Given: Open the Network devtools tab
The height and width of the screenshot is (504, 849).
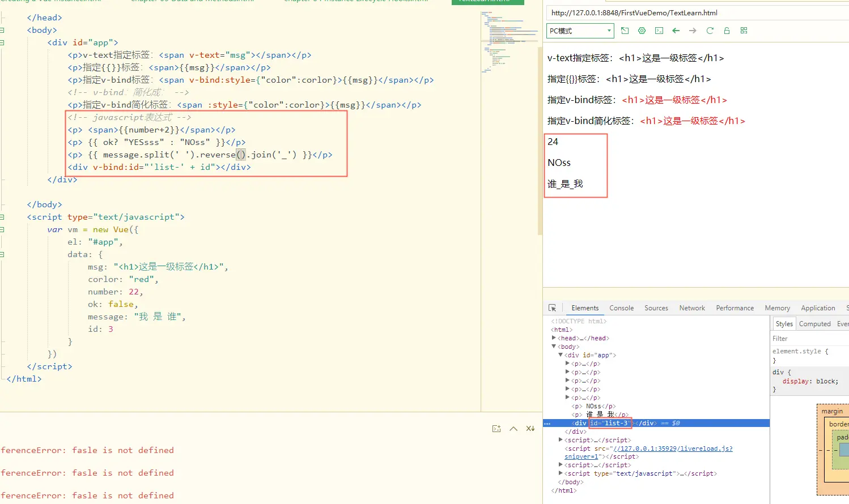Looking at the screenshot, I should [x=692, y=308].
